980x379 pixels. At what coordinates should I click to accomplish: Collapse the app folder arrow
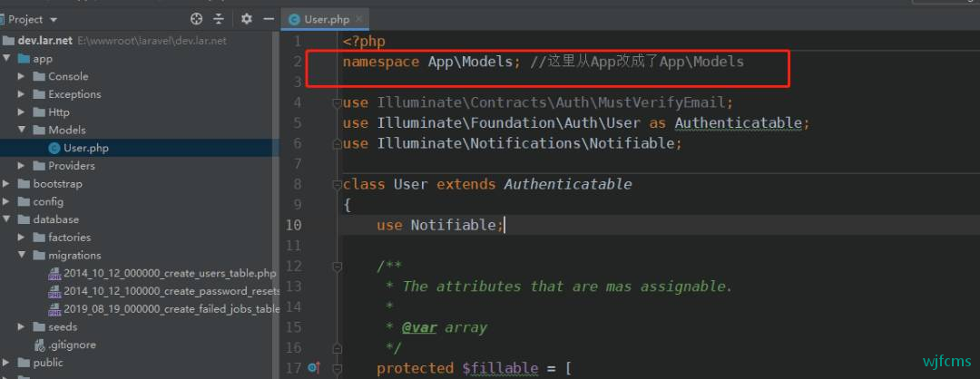pos(6,59)
